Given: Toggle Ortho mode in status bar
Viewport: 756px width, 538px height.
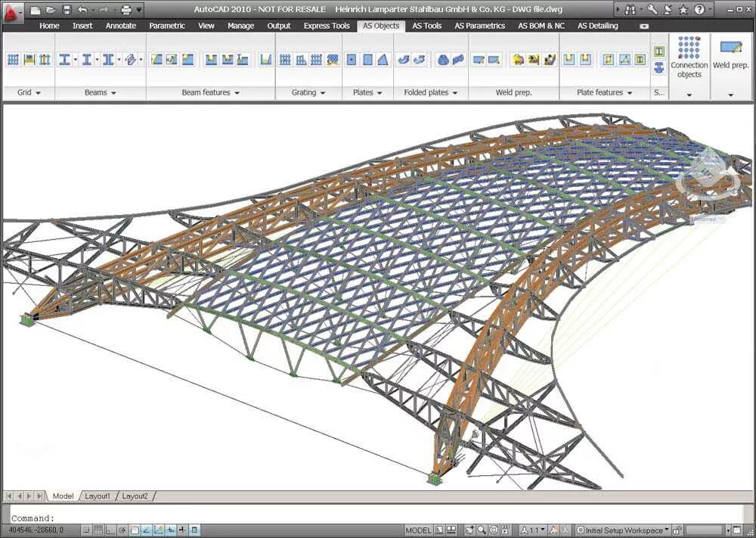Looking at the screenshot, I should coord(110,530).
